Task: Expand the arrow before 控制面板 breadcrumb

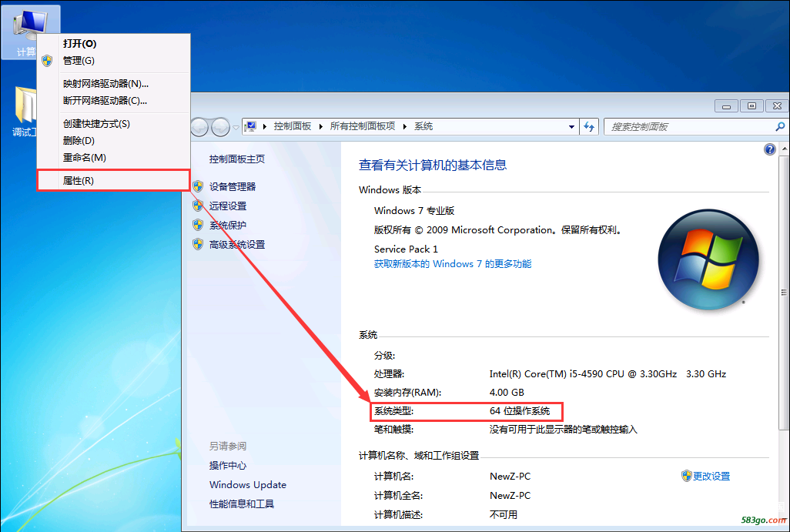Action: 265,126
